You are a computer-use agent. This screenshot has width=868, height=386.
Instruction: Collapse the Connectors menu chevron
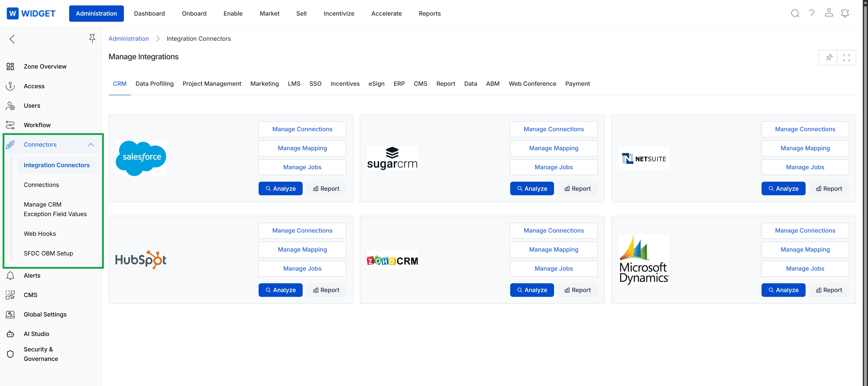91,145
